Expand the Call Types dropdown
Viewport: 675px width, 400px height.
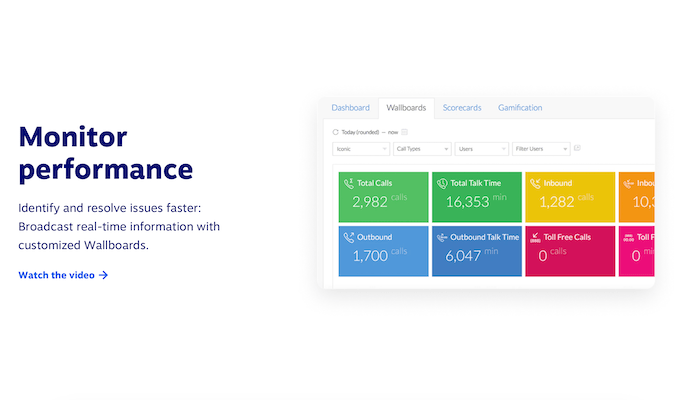click(x=422, y=149)
